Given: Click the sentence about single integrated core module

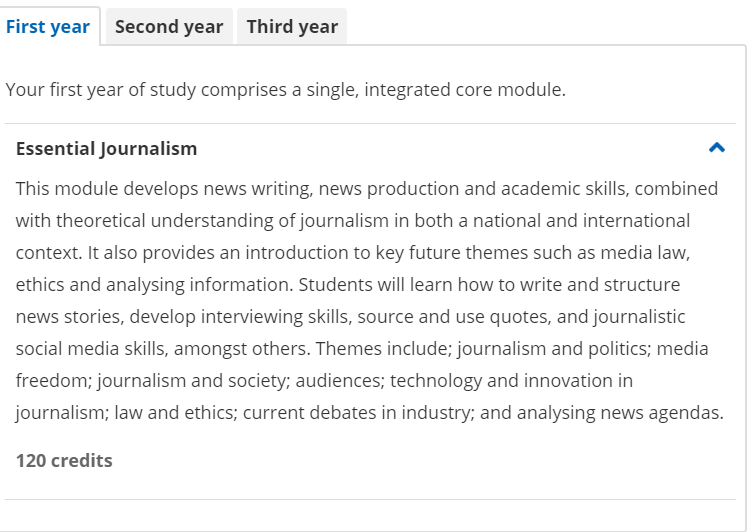Looking at the screenshot, I should 286,90.
